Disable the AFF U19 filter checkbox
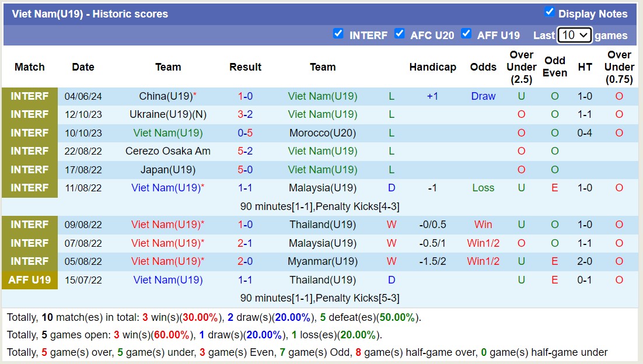Viewport: 643px width, 364px height. (x=466, y=34)
